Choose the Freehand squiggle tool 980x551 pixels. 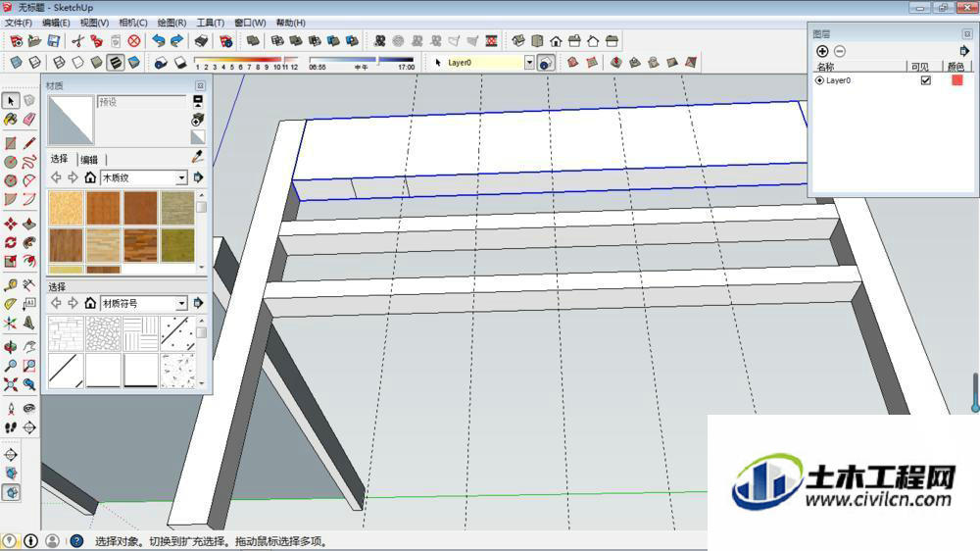click(28, 162)
